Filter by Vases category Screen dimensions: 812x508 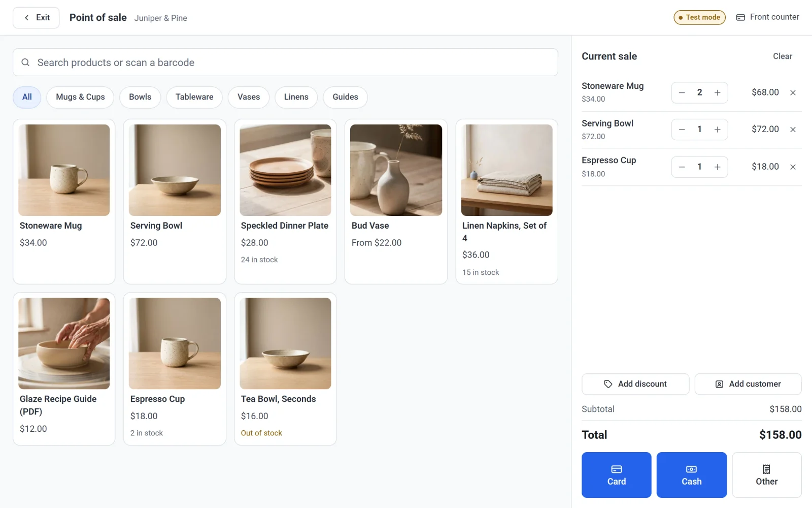click(x=249, y=97)
